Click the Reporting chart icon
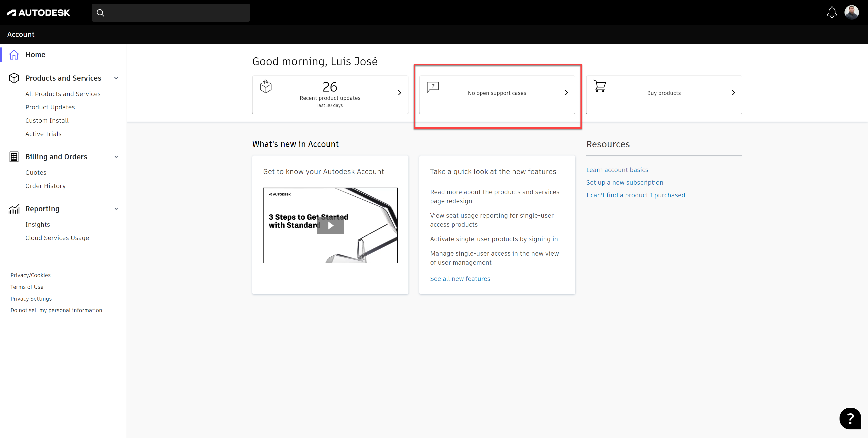Screen dimensions: 868x438 tap(14, 209)
